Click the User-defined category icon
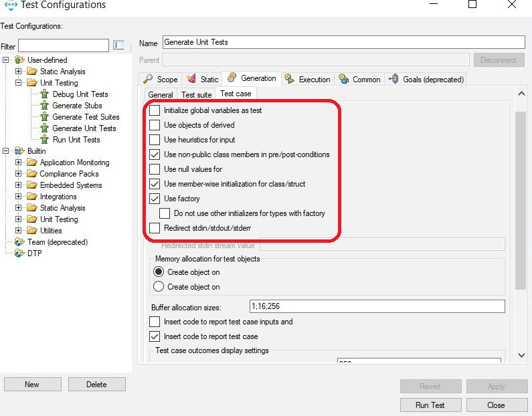This screenshot has height=416, width=532. click(x=19, y=60)
